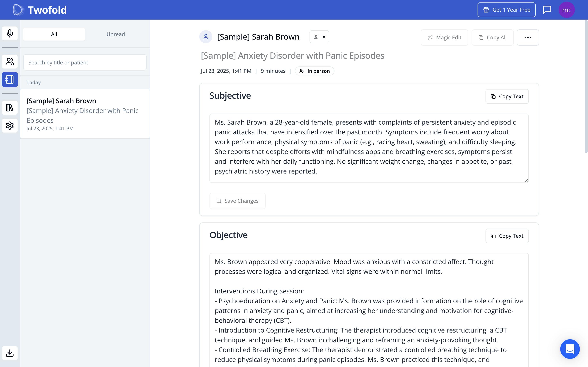Copy Text of the Subjective section
The image size is (588, 367).
pyautogui.click(x=507, y=97)
